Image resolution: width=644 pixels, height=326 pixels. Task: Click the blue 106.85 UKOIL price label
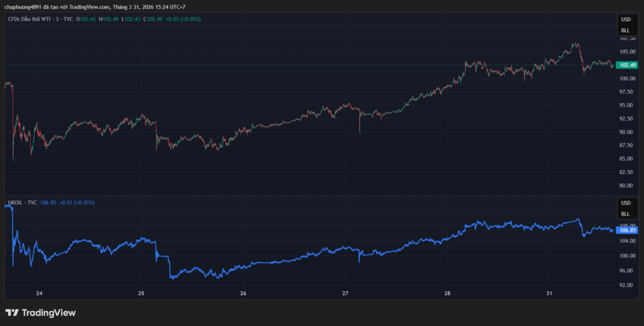[628, 230]
